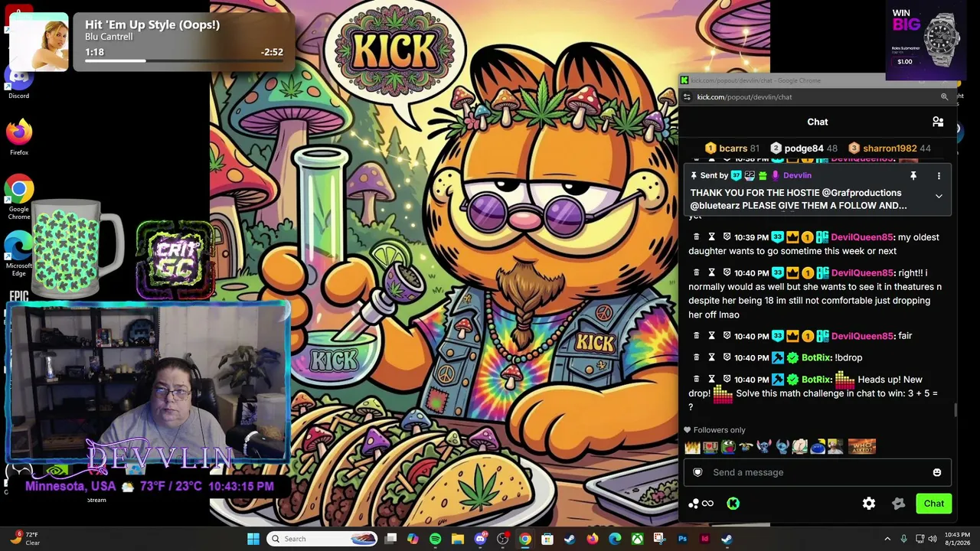Screen dimensions: 980x551
Task: Open the Firefox desktop shortcut
Action: (x=19, y=138)
